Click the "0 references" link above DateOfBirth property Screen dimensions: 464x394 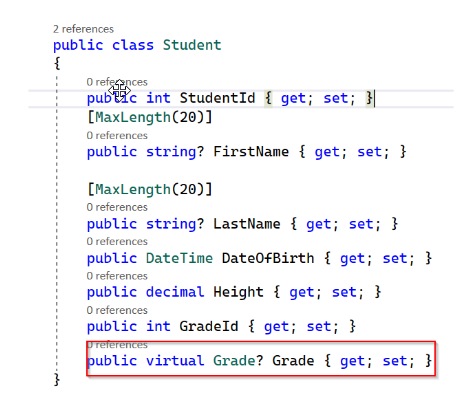[x=117, y=242]
